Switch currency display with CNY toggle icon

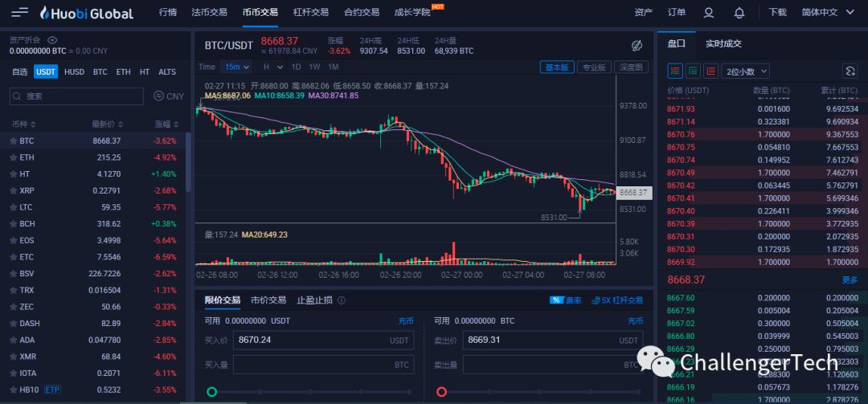tap(158, 96)
